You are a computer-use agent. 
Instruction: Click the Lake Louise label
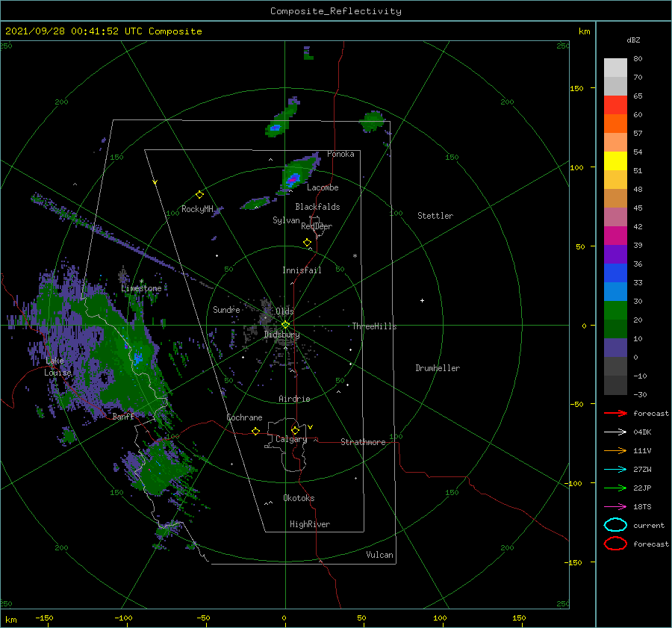tap(57, 367)
